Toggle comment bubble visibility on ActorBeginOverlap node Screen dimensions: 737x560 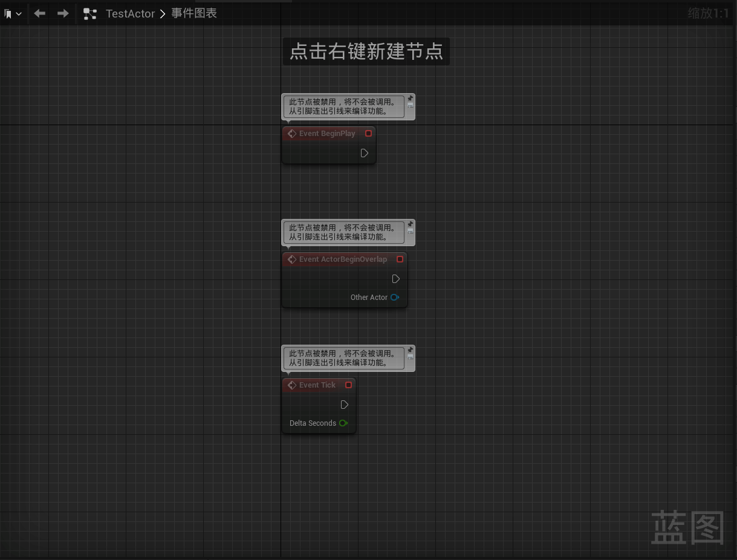click(411, 232)
